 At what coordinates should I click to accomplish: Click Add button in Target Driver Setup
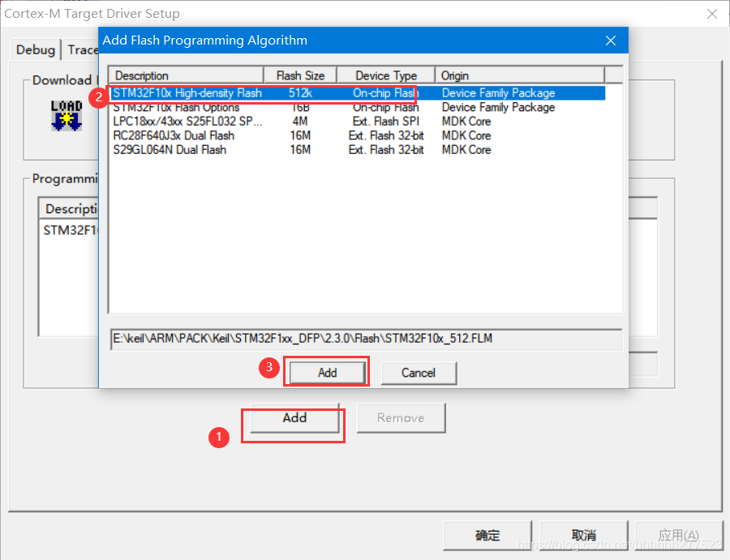294,418
